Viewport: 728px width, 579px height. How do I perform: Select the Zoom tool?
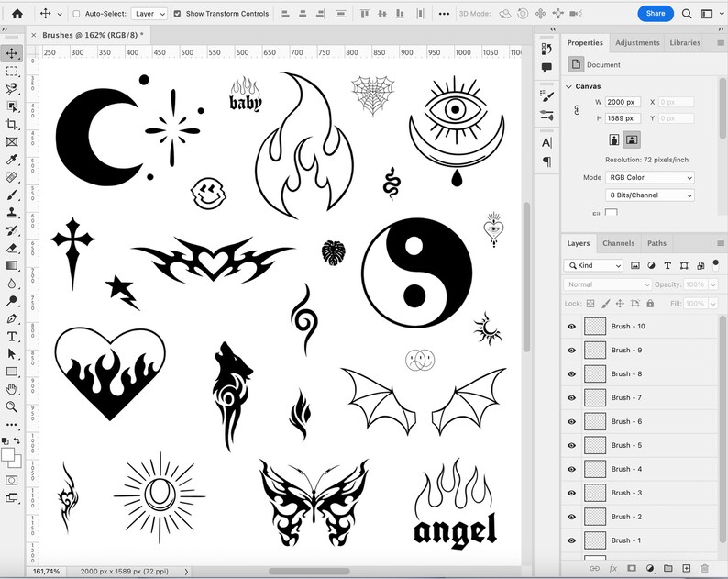click(x=12, y=406)
